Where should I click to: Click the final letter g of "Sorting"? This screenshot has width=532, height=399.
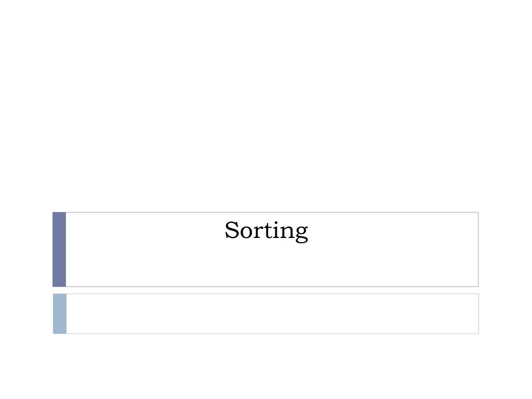(x=300, y=233)
